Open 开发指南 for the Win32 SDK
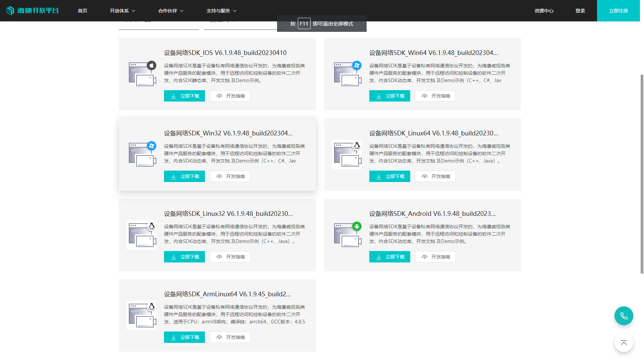 [x=230, y=176]
